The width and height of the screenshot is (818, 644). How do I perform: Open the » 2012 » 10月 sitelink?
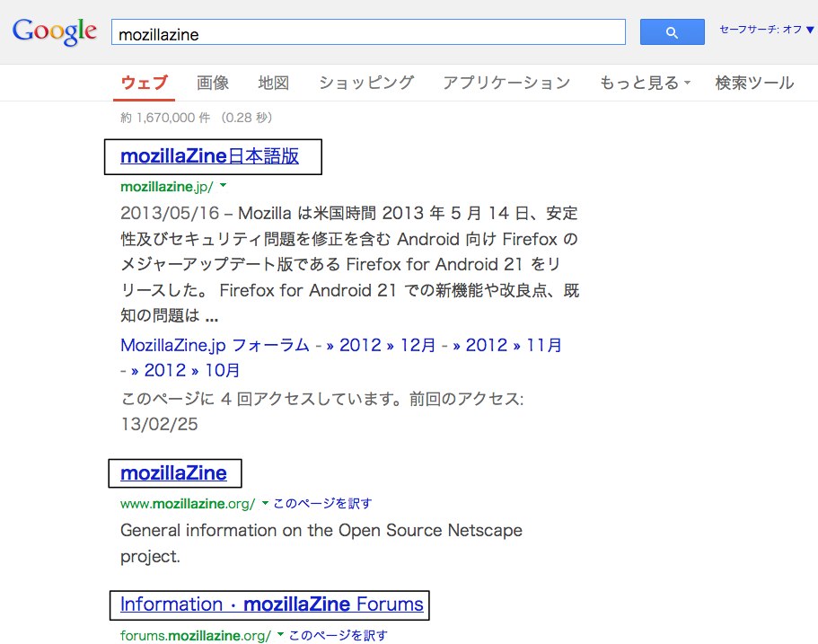coord(187,370)
